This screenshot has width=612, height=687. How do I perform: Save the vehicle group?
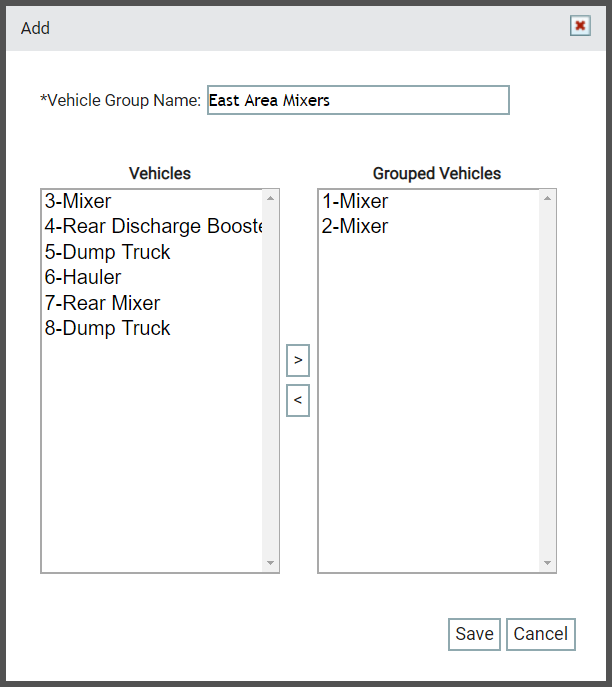[474, 634]
